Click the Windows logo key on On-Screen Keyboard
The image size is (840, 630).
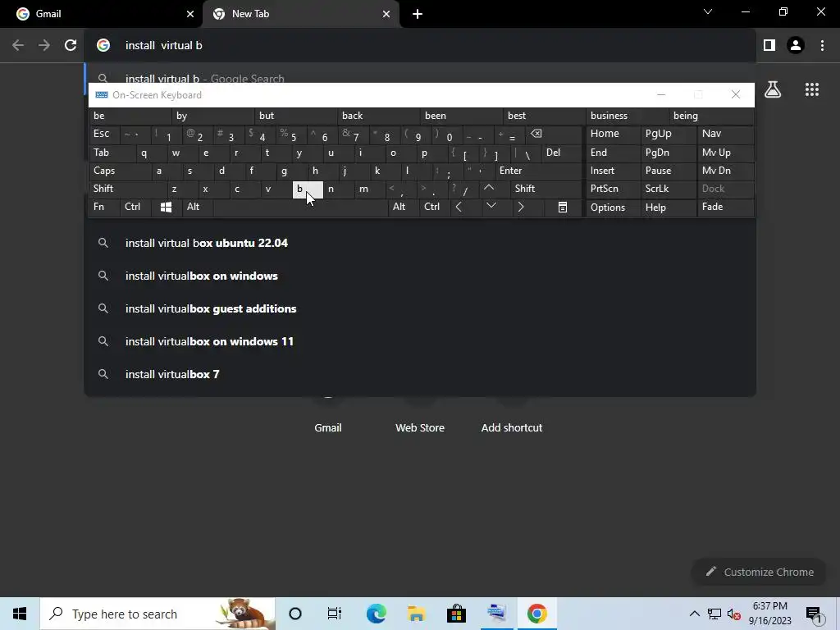coord(166,208)
